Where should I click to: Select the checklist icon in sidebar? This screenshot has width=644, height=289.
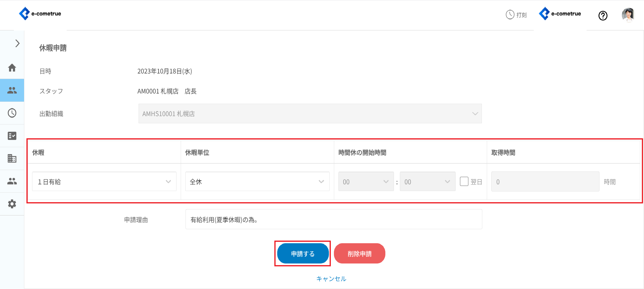click(12, 136)
